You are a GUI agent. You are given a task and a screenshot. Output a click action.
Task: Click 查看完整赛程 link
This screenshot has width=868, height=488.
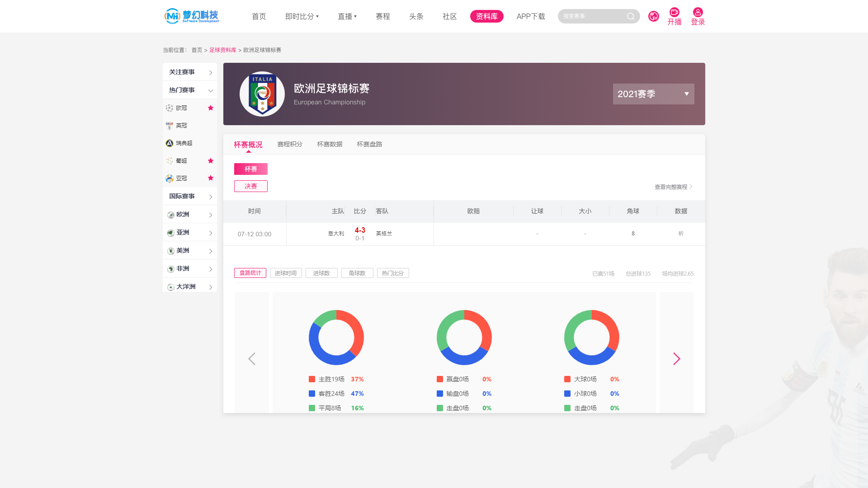(674, 187)
